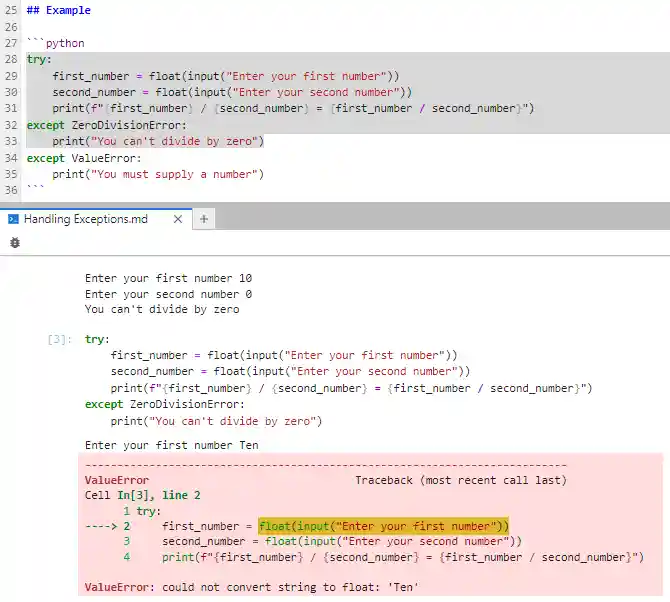Click 'except ZeroDivisionError:' on editor line 32
This screenshot has width=670, height=602.
pos(107,125)
